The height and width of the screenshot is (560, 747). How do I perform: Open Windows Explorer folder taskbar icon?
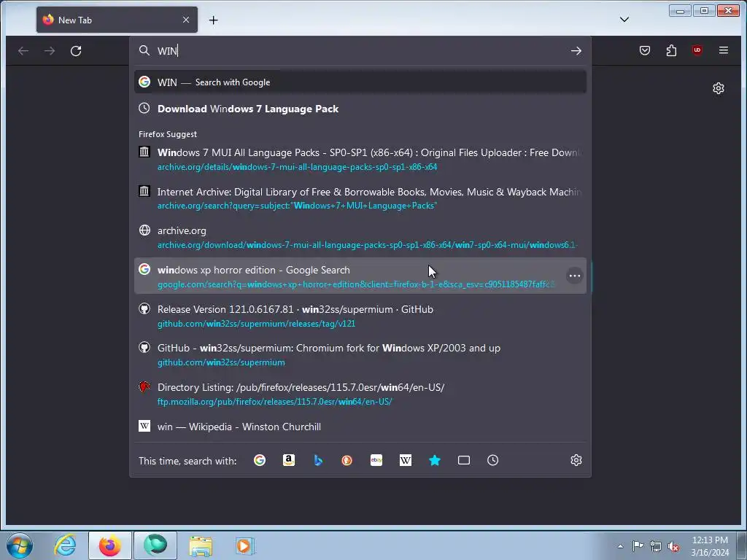click(x=201, y=545)
